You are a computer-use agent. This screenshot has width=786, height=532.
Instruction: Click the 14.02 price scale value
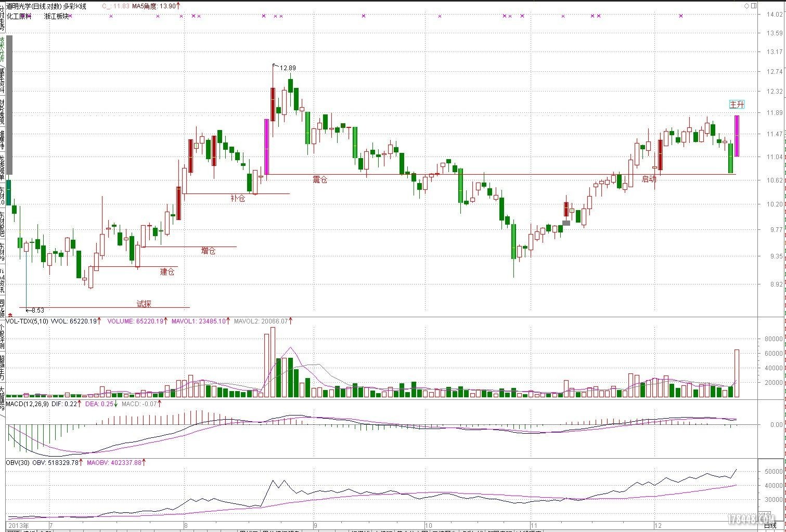pos(774,14)
